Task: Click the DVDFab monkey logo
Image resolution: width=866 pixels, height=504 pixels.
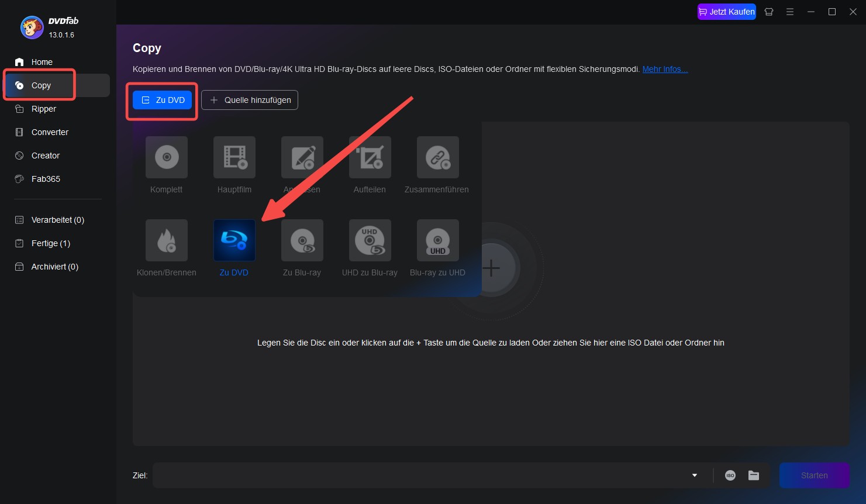Action: [x=32, y=27]
